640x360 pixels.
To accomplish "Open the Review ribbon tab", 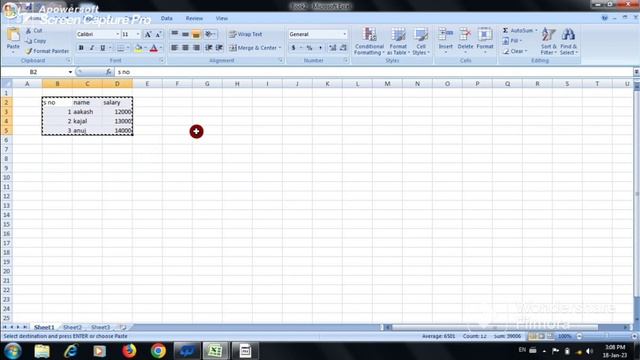I will click(194, 18).
